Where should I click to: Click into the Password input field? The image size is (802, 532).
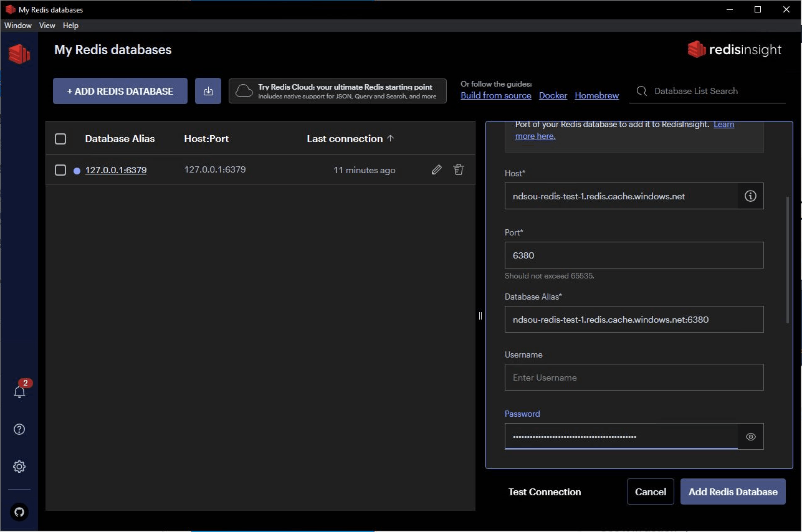[x=621, y=437]
